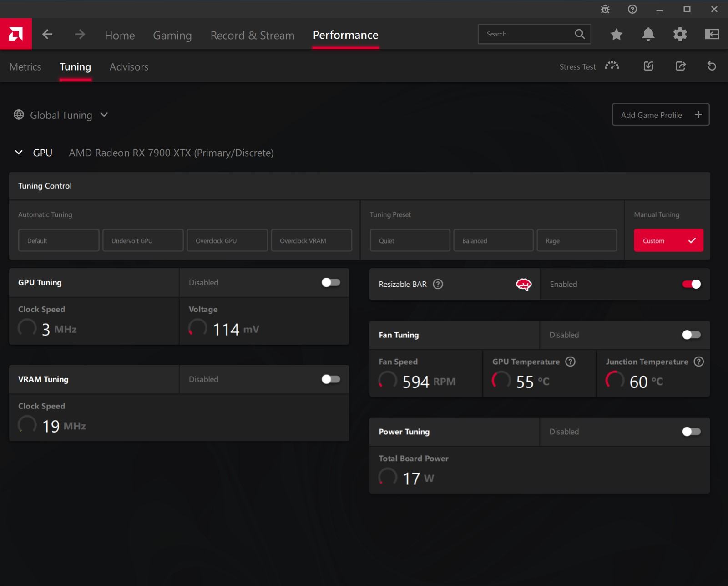Screen dimensions: 728x586
Task: Click the Resizable BAR label
Action: click(x=403, y=284)
